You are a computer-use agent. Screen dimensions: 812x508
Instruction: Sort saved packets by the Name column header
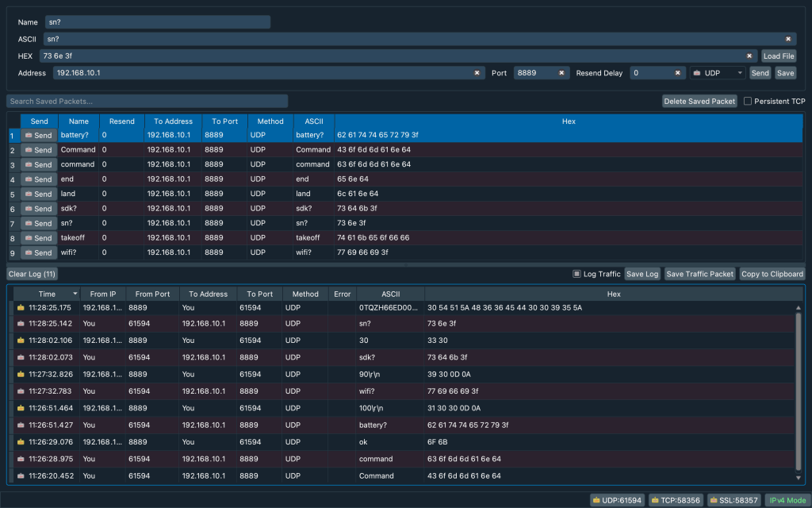pyautogui.click(x=79, y=121)
